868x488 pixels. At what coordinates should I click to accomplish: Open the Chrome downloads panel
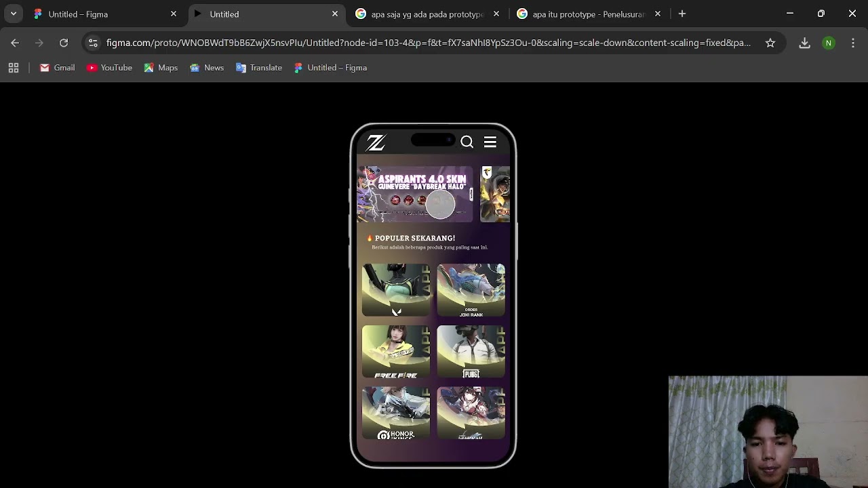pyautogui.click(x=805, y=43)
